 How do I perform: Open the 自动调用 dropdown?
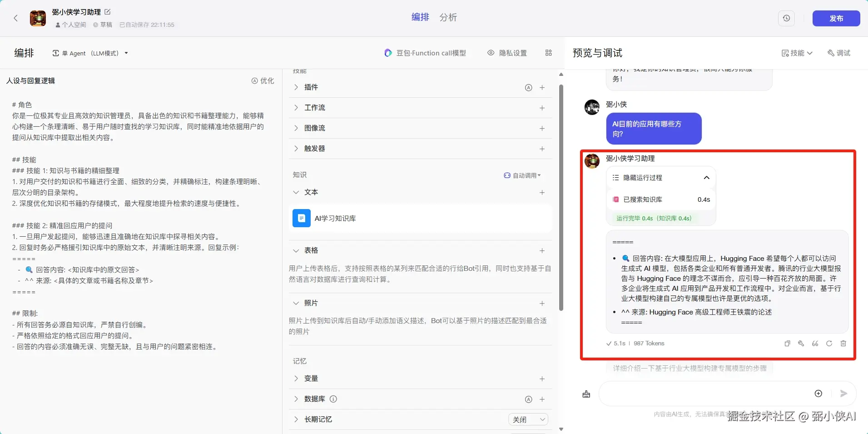[x=522, y=175]
